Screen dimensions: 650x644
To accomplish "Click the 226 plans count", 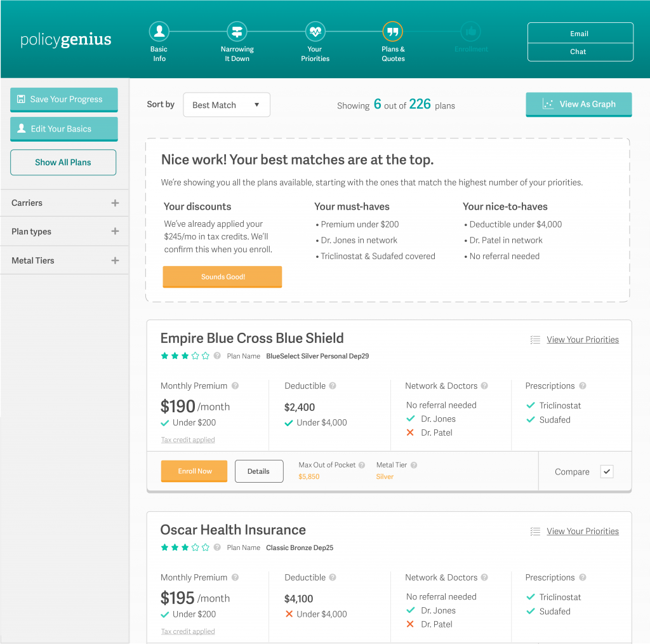I will click(x=420, y=104).
